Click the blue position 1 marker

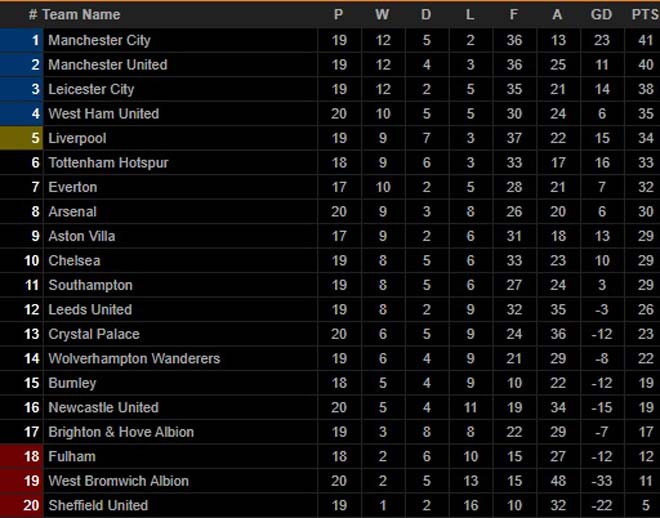point(21,40)
